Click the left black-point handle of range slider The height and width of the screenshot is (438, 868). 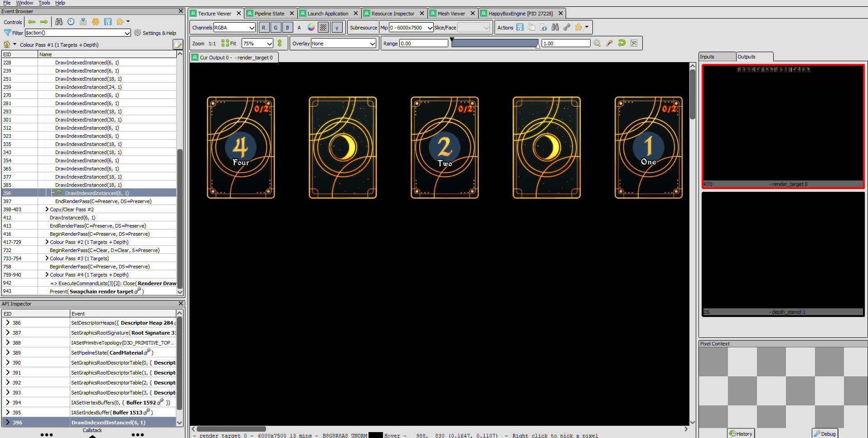452,40
